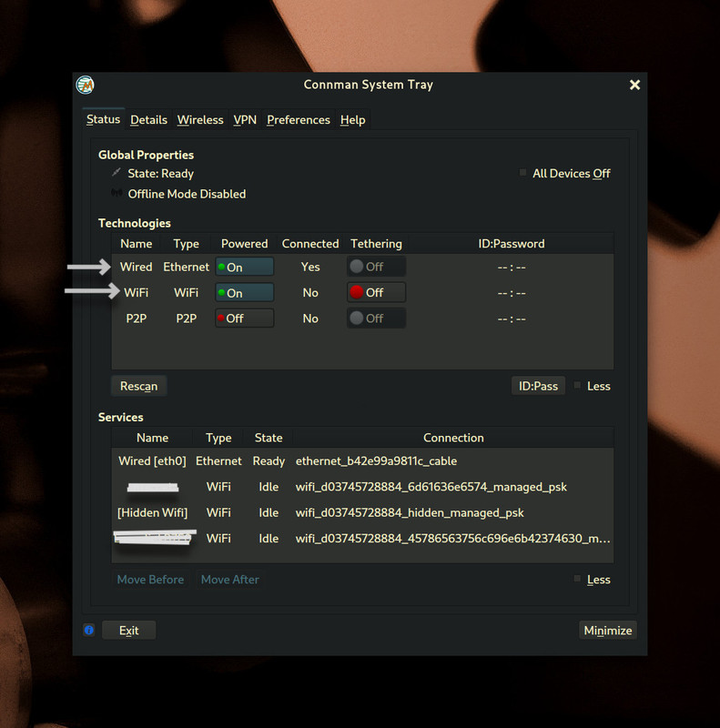The image size is (720, 728).
Task: Click the Ready state of Wired [eth0]
Action: 269,461
